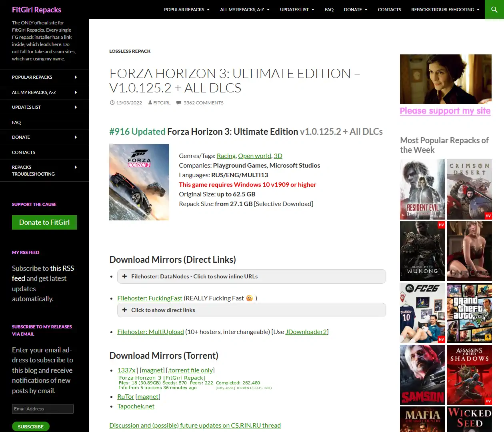This screenshot has height=432, width=504.
Task: Click the pink Please support my site link
Action: coord(445,111)
